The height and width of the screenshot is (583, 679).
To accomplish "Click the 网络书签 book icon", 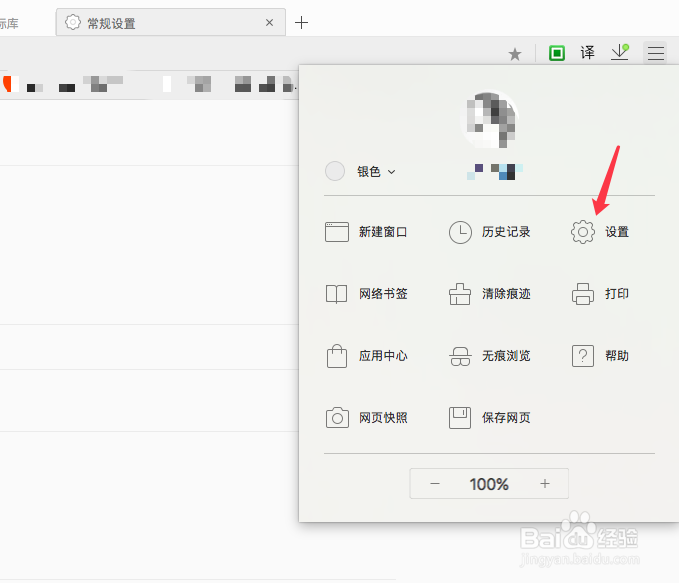I will click(x=336, y=294).
